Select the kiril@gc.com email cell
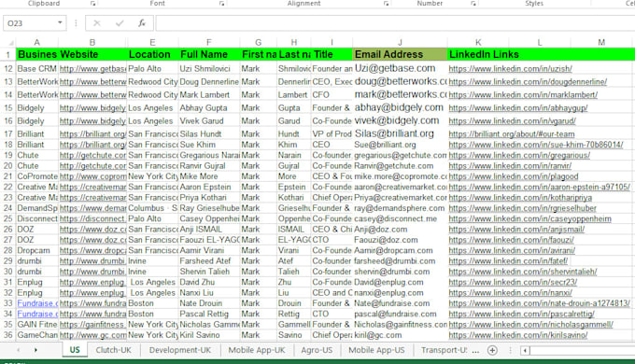 click(x=400, y=335)
